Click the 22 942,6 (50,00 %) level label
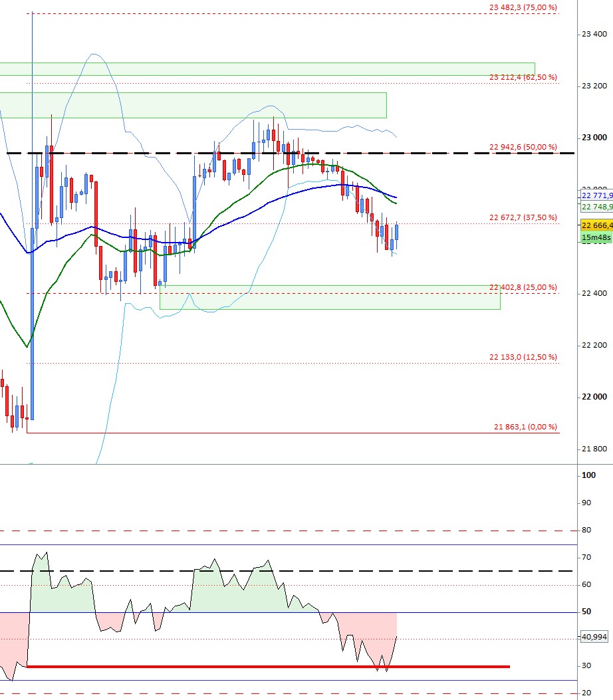Viewport: 613px width, 700px height. (523, 147)
